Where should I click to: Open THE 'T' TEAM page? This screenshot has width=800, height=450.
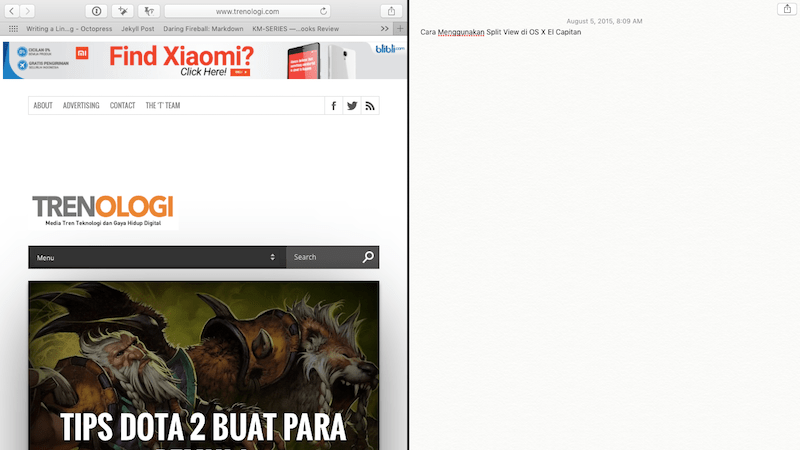163,106
